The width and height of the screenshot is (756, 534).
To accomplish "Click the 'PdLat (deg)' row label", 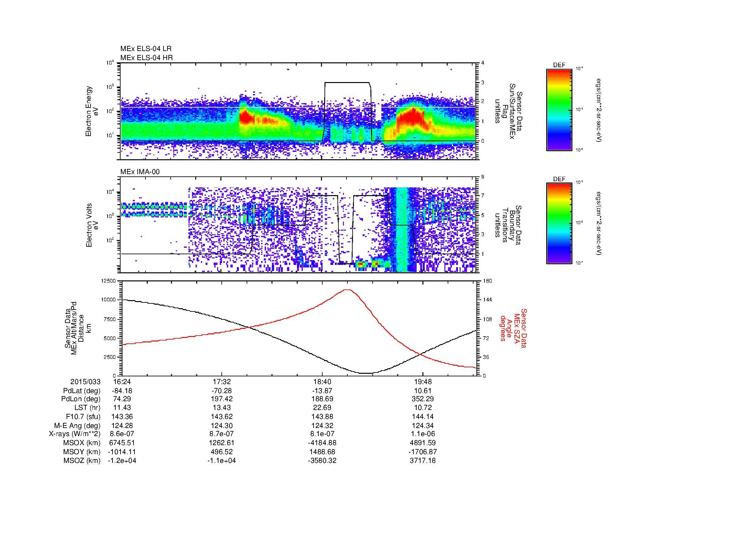I will point(82,391).
